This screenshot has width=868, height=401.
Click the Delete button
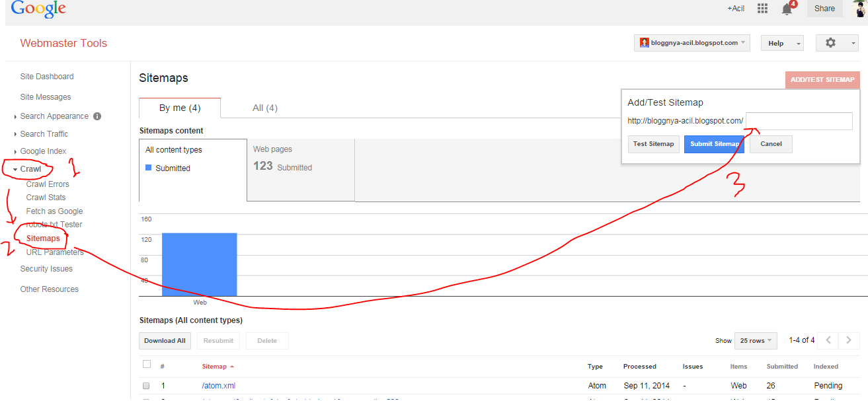coord(267,341)
